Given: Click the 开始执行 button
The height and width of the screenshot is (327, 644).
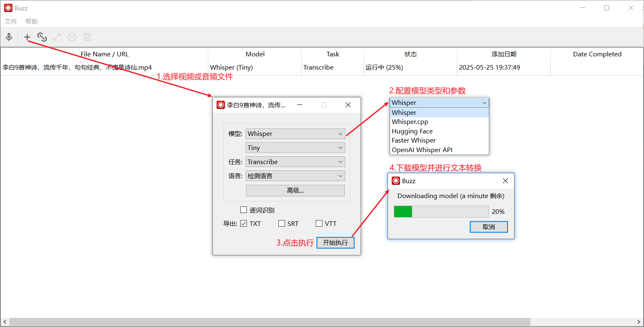Looking at the screenshot, I should [335, 243].
